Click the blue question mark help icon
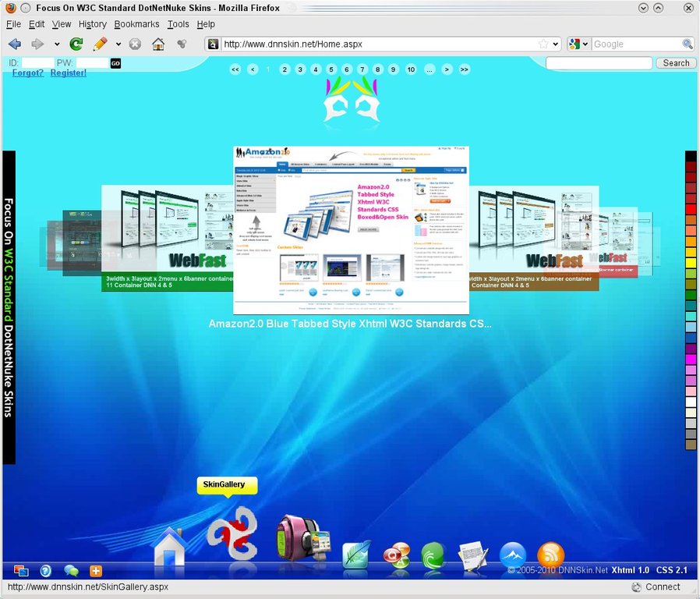 pos(46,571)
